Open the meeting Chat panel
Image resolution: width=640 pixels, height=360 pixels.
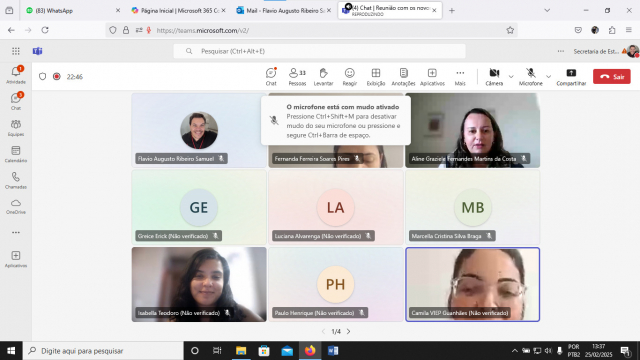(271, 77)
